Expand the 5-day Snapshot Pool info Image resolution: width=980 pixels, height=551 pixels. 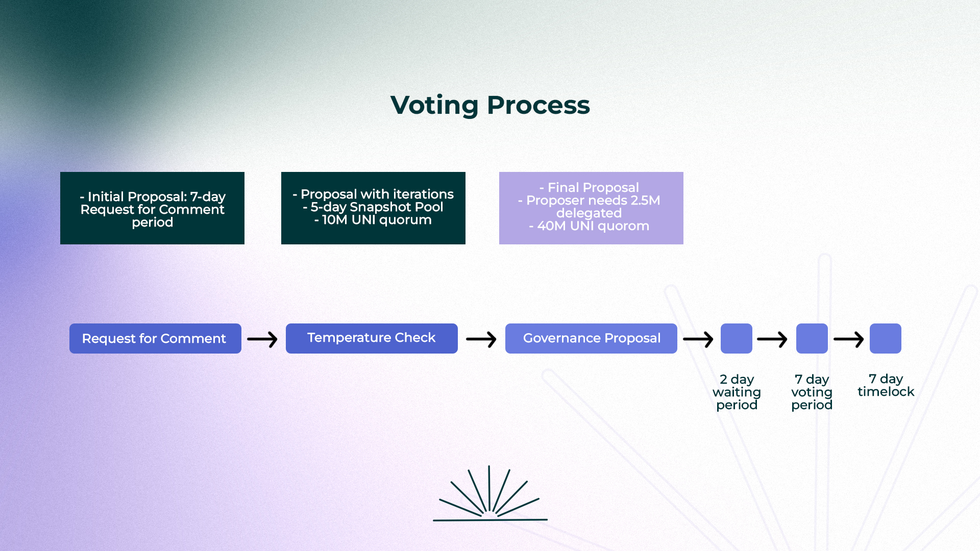pos(372,207)
